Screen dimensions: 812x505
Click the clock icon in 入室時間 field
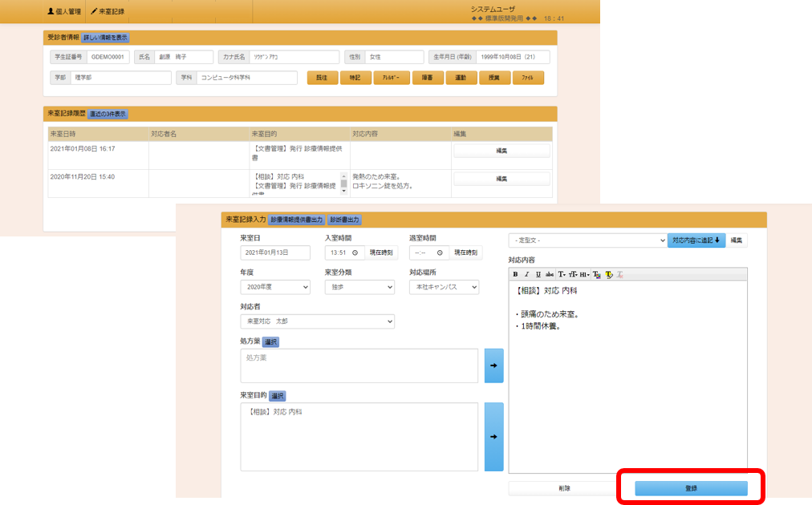tap(355, 252)
